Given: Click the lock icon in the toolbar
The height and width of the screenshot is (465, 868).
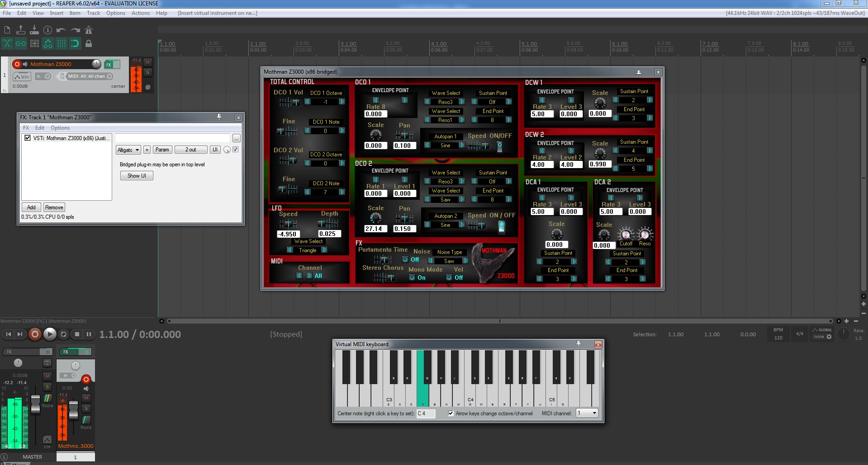Looking at the screenshot, I should coord(89,43).
